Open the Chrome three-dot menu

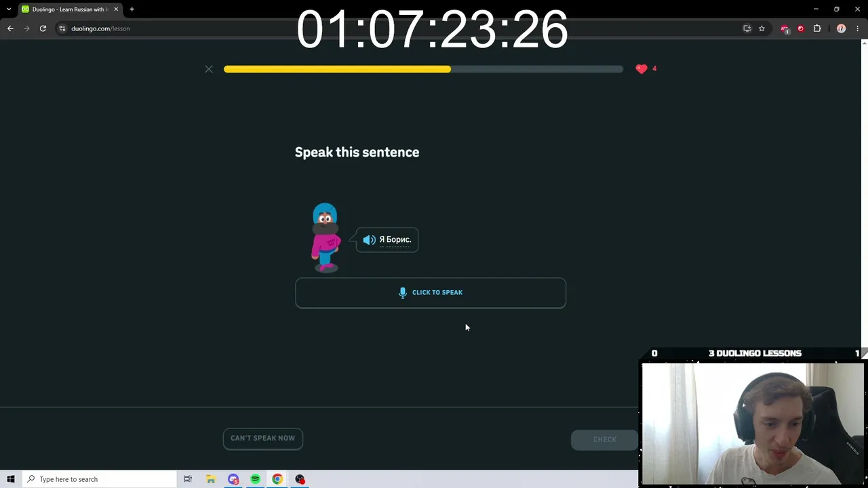858,28
